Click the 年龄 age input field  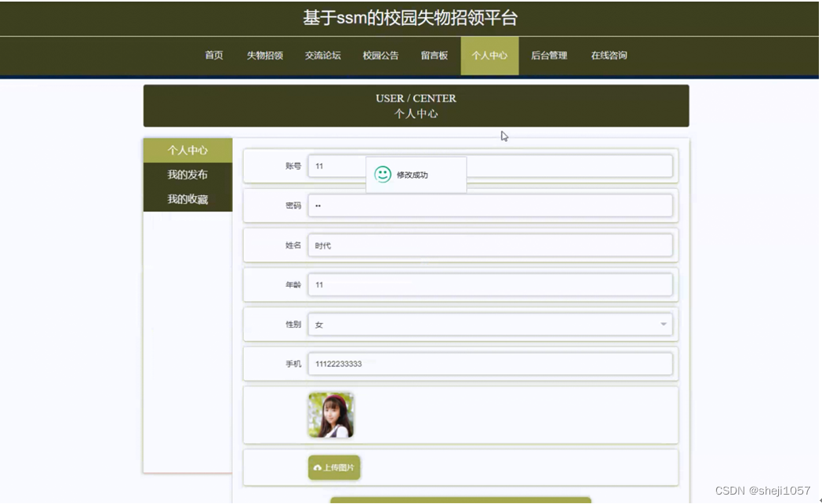(490, 285)
